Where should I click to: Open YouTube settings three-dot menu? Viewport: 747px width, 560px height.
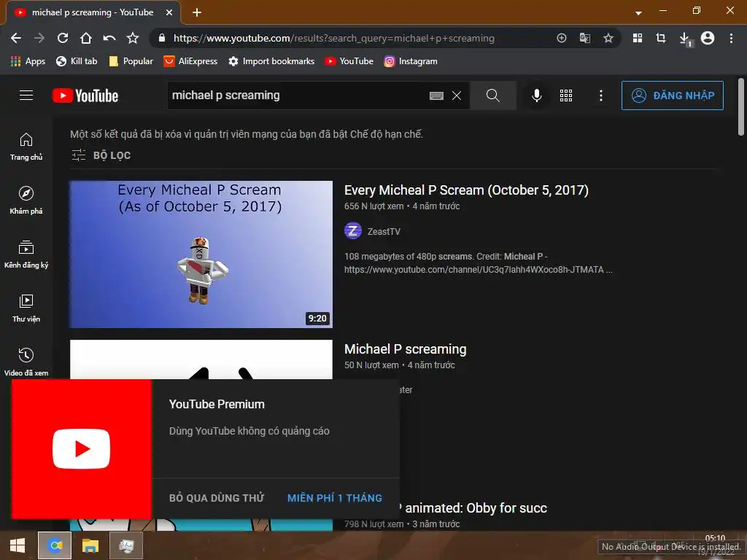pyautogui.click(x=601, y=96)
